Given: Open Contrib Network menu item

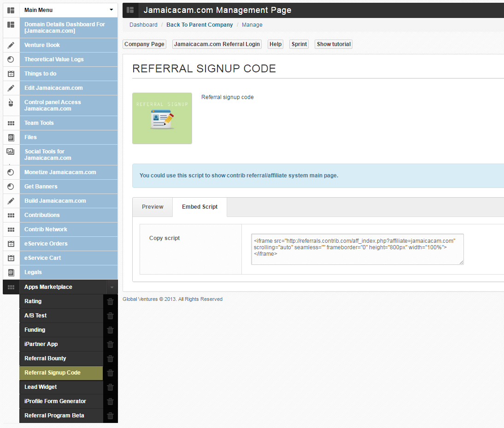Looking at the screenshot, I should (x=69, y=229).
